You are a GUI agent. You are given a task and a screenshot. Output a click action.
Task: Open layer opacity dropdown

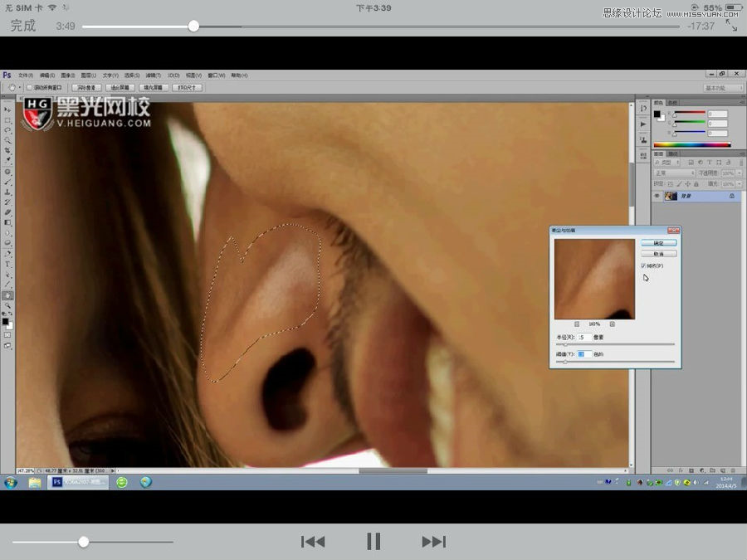coord(739,173)
